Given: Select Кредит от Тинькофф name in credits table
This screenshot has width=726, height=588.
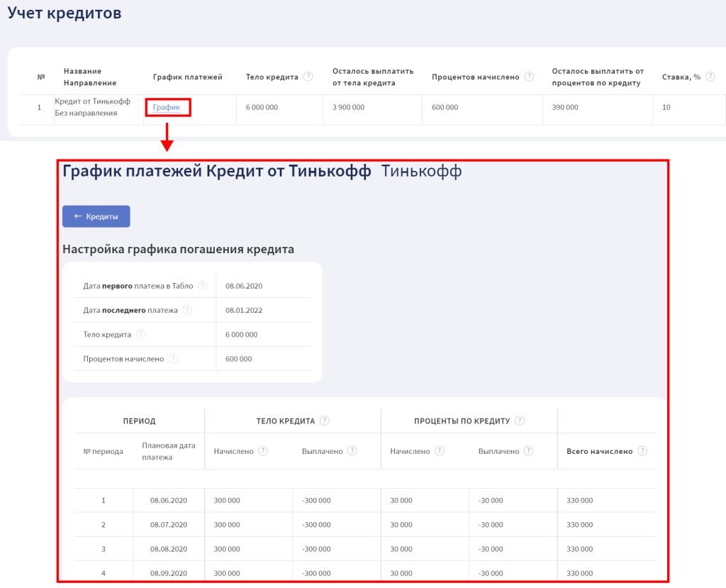Looking at the screenshot, I should (92, 101).
